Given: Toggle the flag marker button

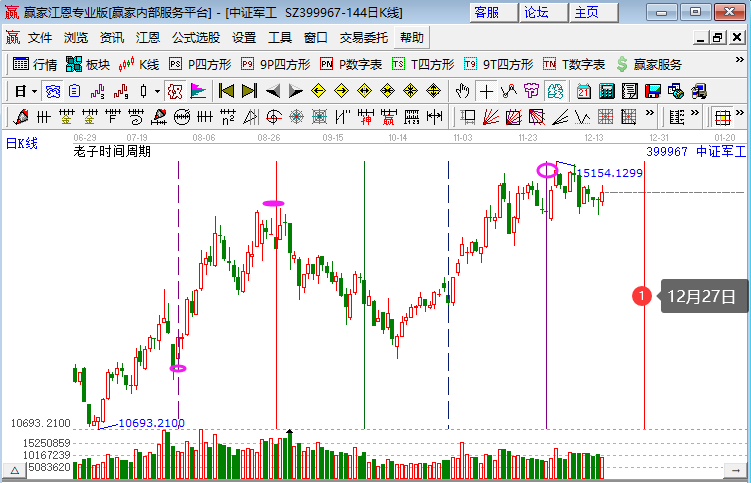Looking at the screenshot, I should point(198,91).
